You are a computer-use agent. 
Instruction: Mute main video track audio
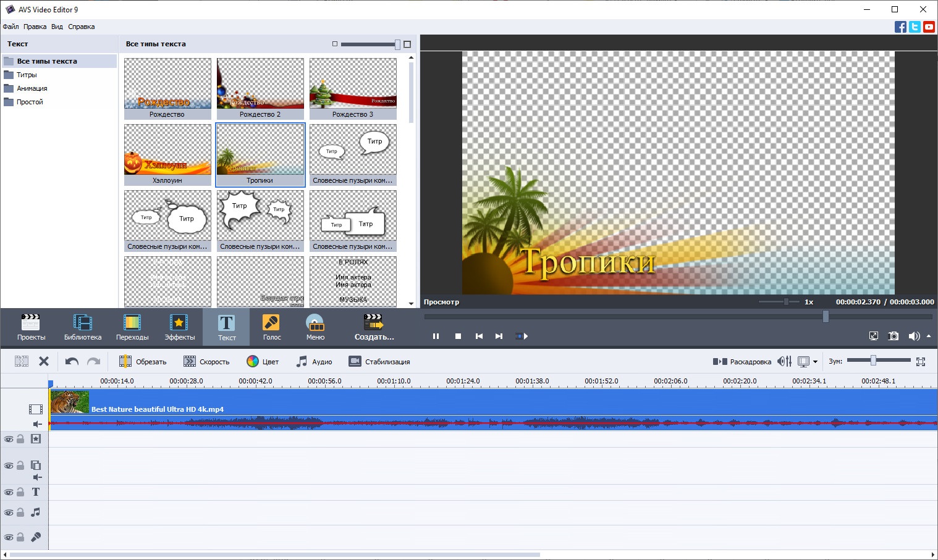pos(37,424)
